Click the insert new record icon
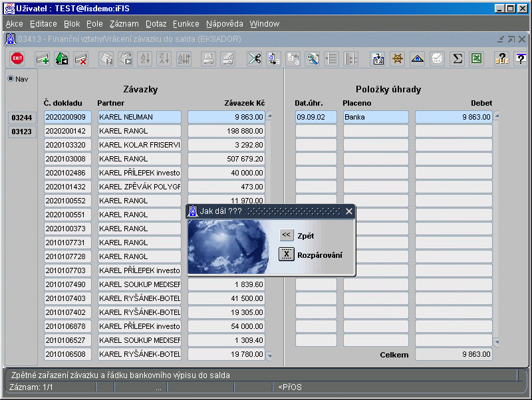The image size is (532, 400). click(43, 58)
